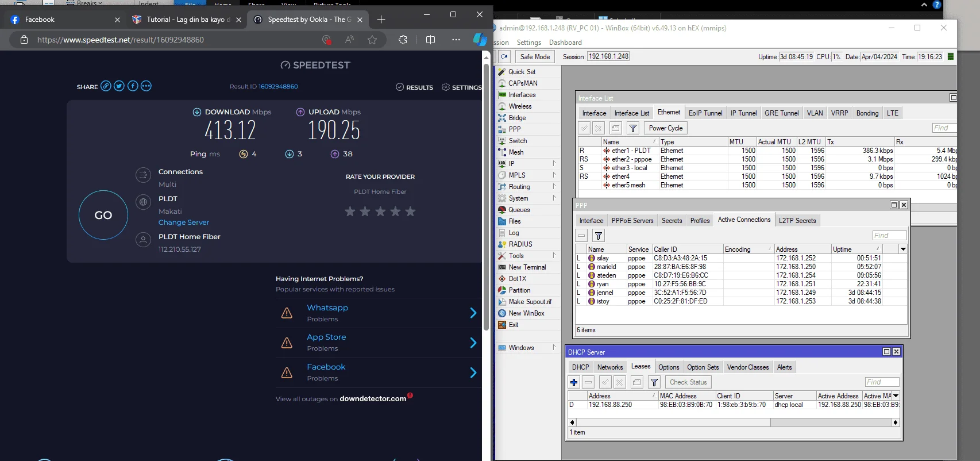
Task: Copy the Speedtest result share link icon
Action: 106,86
